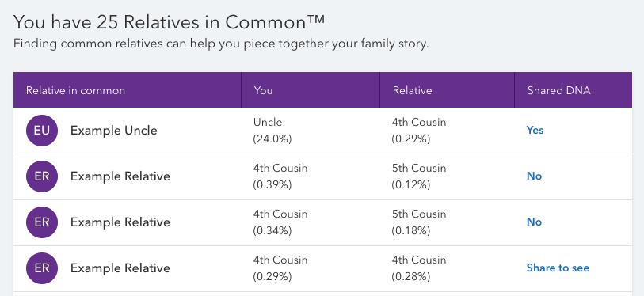Open Example Relative with 0.39% shared

pos(120,176)
